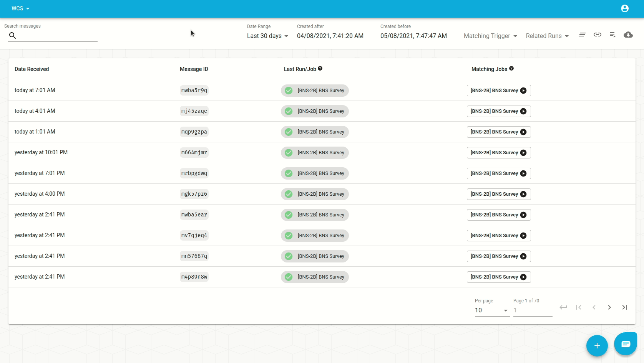
Task: Click help icon beside Last Run/Job
Action: coord(320,69)
